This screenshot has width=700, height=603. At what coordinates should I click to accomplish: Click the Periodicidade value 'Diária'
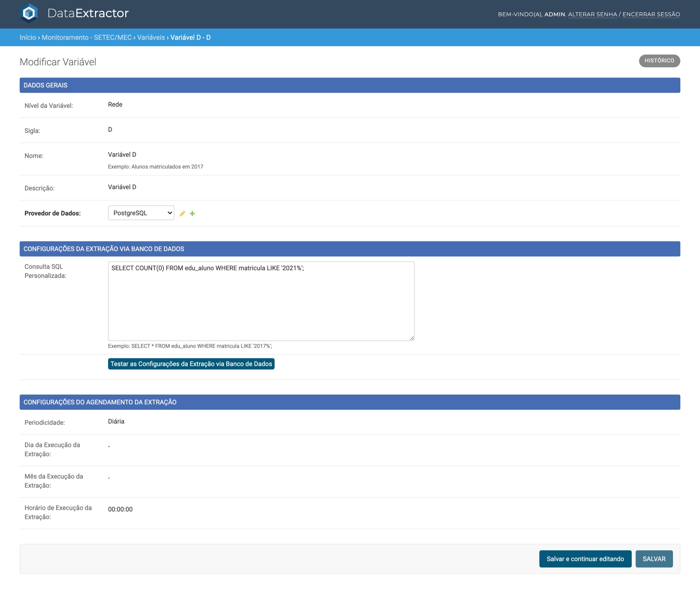tap(116, 421)
